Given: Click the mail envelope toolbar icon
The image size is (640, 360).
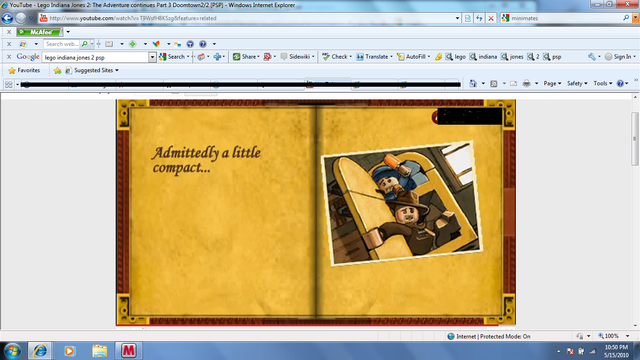Looking at the screenshot, I should click(109, 44).
